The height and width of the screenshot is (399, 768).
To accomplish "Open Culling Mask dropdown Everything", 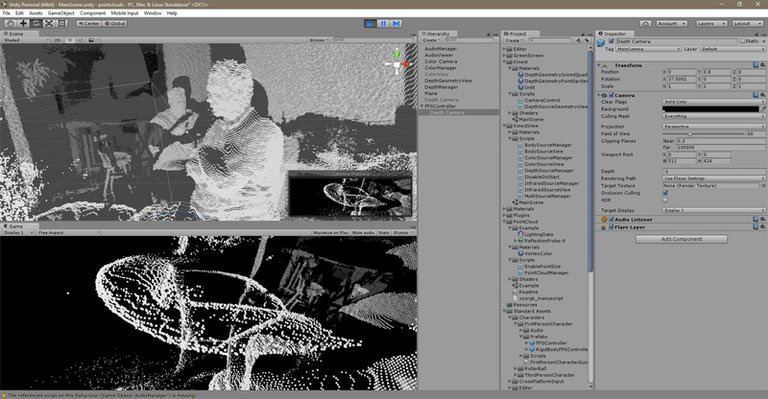I will point(714,117).
